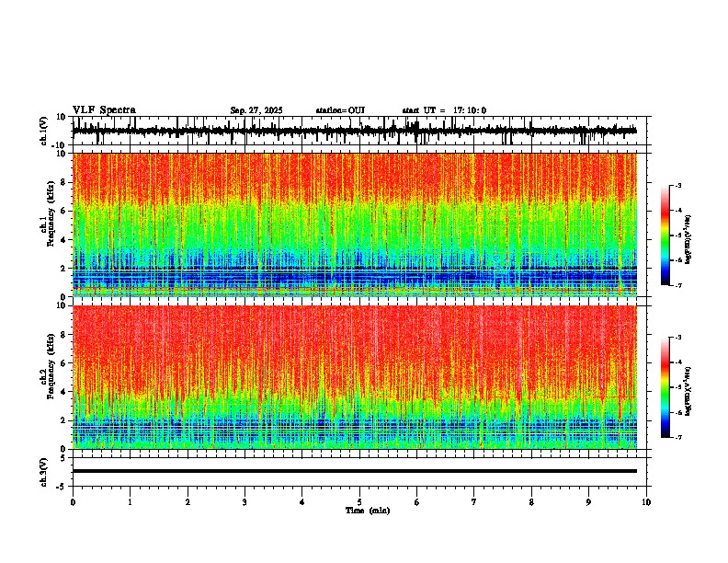Click the ch.1 color bar log(PSD) label
This screenshot has width=728, height=563.
coord(688,239)
